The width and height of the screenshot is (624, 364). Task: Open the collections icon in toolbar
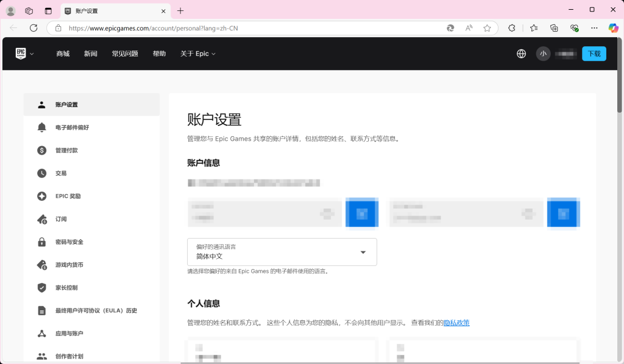click(554, 28)
